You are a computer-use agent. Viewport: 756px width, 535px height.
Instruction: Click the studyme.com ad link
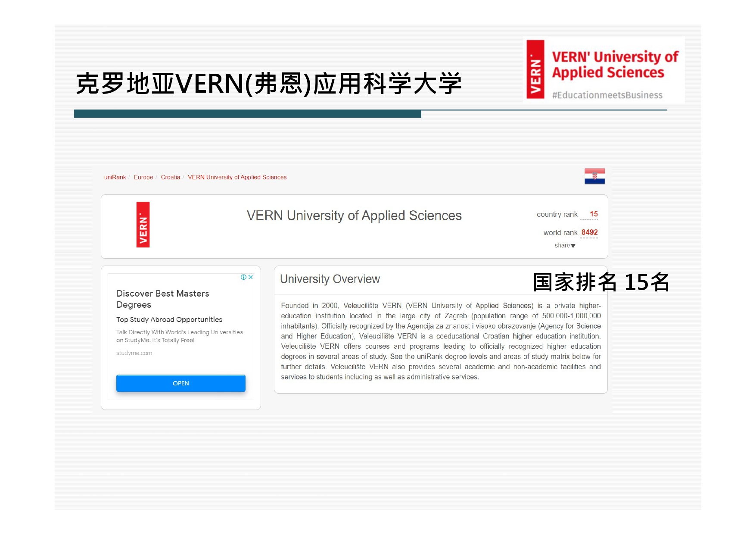tap(134, 353)
